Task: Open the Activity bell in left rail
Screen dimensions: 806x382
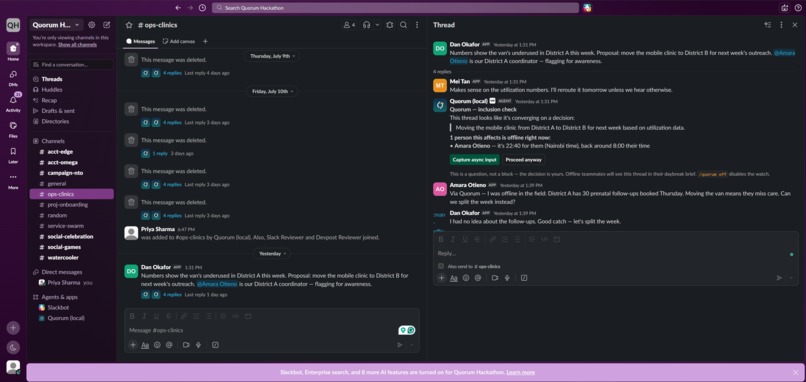Action: (x=13, y=100)
